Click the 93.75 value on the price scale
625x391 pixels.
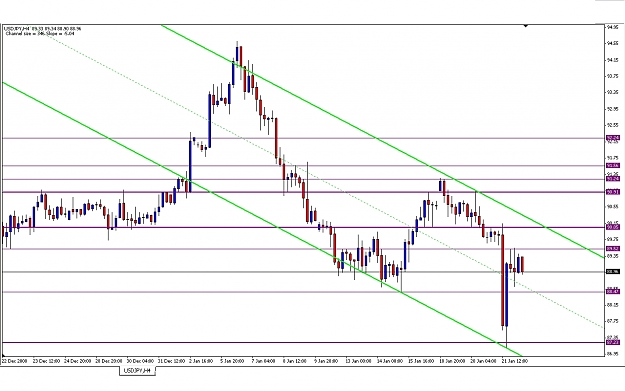(613, 76)
